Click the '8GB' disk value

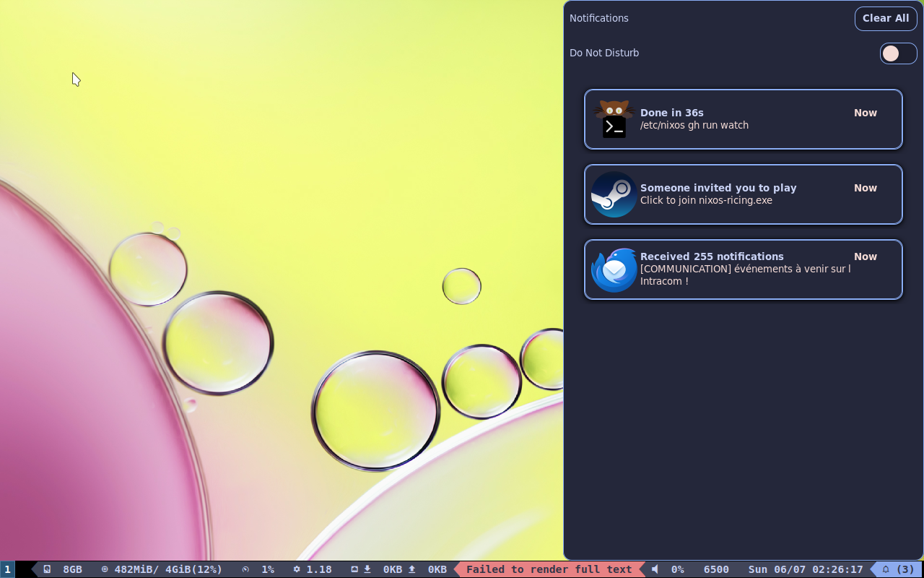tap(72, 569)
